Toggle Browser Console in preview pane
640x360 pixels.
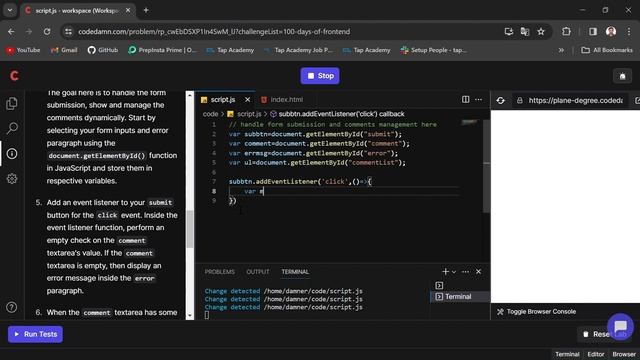(x=536, y=311)
